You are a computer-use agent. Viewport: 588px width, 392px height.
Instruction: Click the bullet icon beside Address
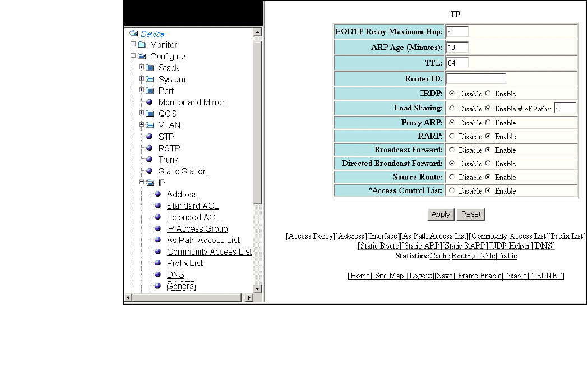pyautogui.click(x=158, y=194)
